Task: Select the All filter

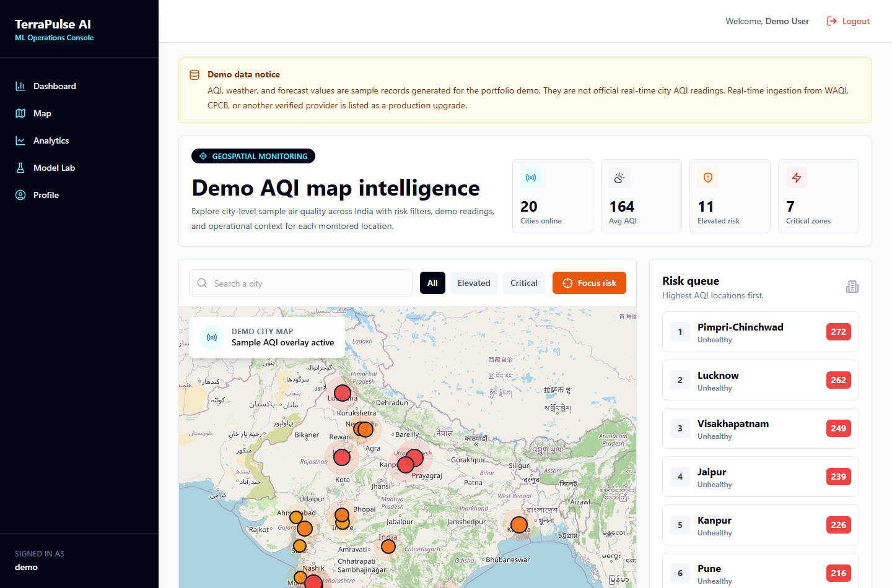Action: point(432,283)
